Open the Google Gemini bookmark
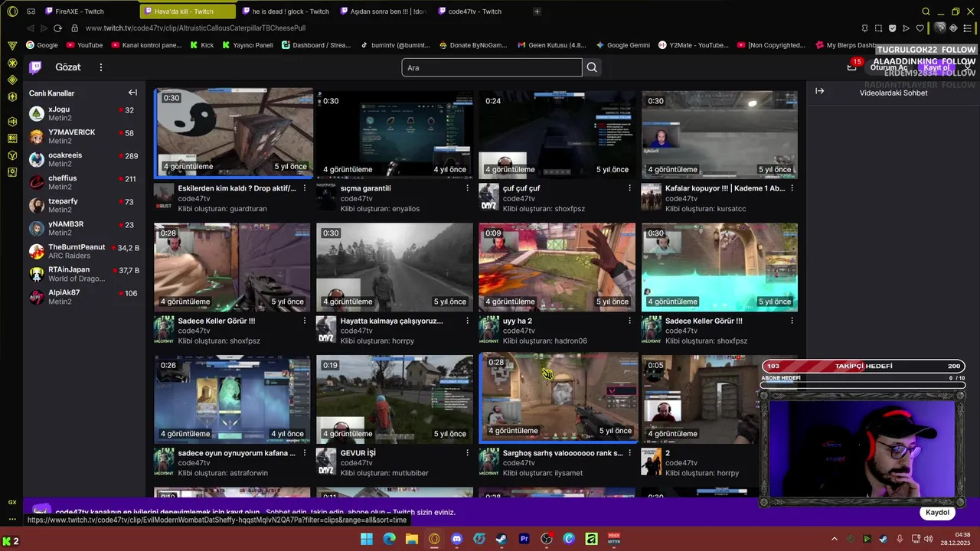Image resolution: width=980 pixels, height=551 pixels. (622, 45)
